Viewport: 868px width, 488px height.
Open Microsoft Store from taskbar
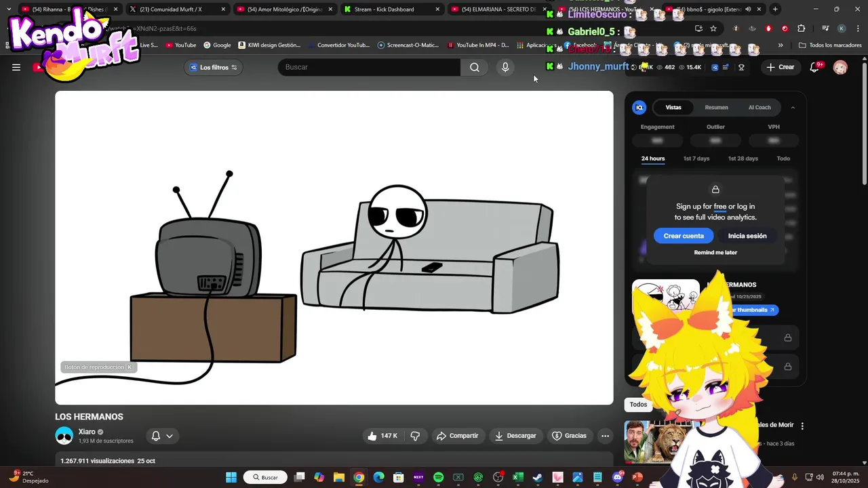point(399,477)
